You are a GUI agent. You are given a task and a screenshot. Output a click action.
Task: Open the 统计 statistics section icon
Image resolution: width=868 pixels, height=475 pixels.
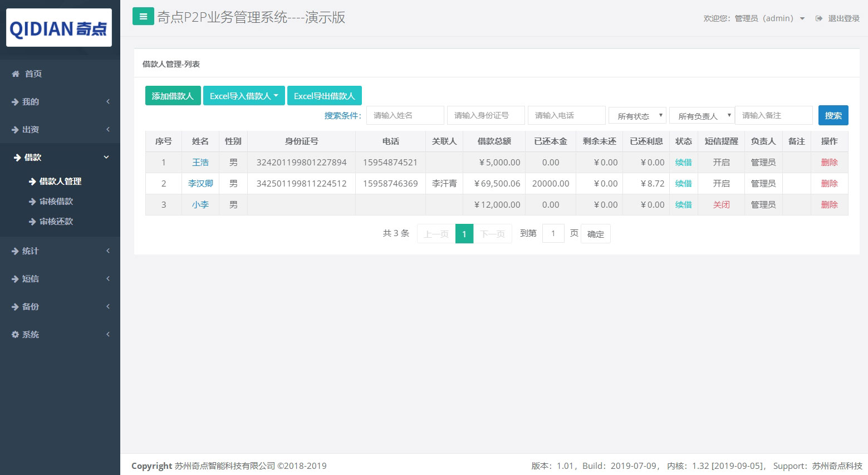[x=14, y=251]
